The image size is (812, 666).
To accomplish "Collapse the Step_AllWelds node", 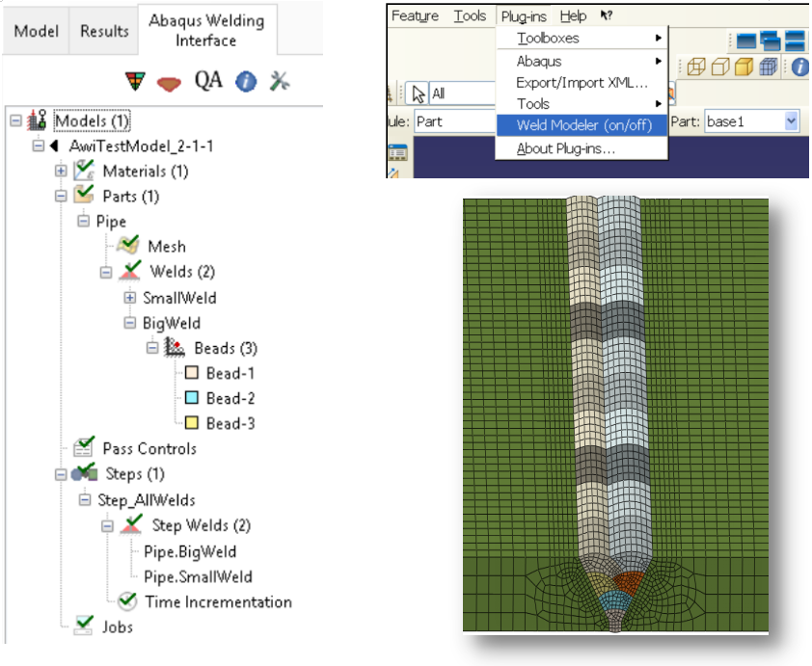I will click(85, 499).
